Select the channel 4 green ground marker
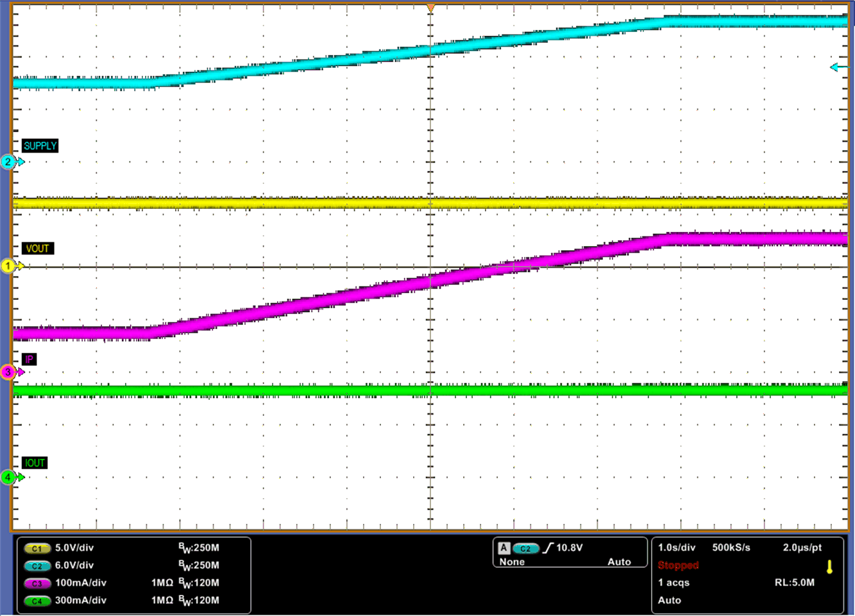 (x=8, y=477)
